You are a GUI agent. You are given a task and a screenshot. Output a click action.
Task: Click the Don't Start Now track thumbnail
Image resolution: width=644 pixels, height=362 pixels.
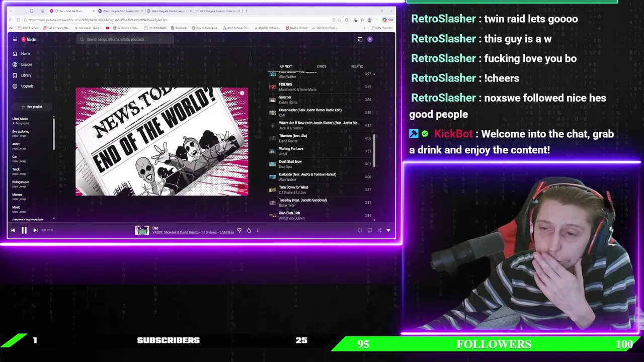pyautogui.click(x=273, y=164)
